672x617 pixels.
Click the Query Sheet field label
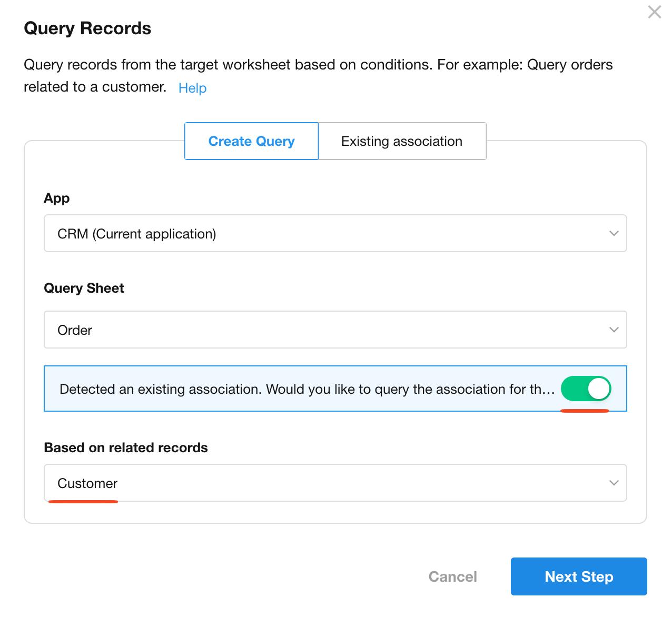84,288
